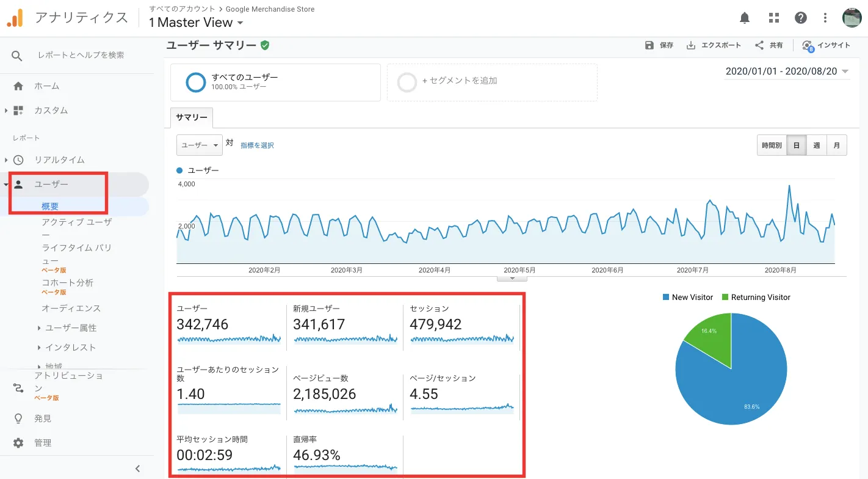The width and height of the screenshot is (868, 479).
Task: Click the share icon
Action: (x=759, y=45)
